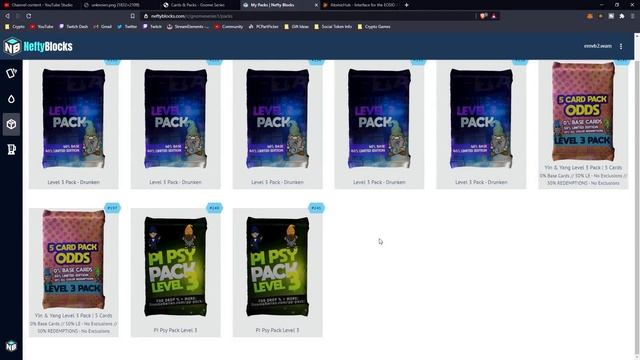Go back with browser back arrow
Screen dimensions: 640x360
coord(7,16)
